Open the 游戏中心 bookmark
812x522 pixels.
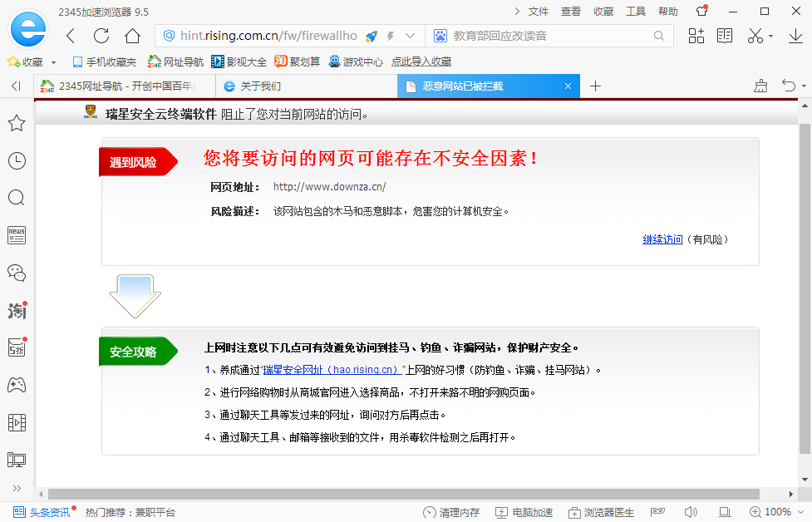click(x=357, y=62)
